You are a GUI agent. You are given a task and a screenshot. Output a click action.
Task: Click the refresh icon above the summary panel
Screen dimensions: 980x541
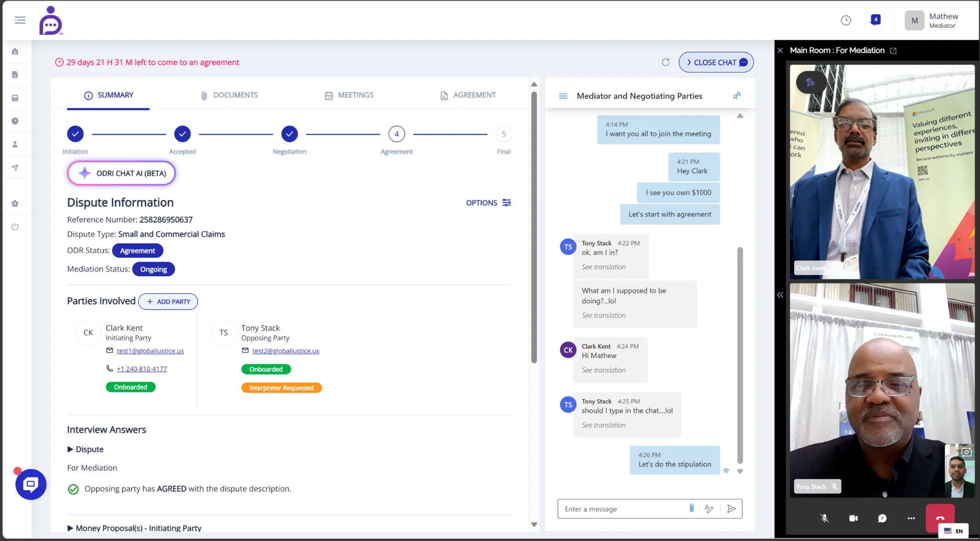point(665,62)
